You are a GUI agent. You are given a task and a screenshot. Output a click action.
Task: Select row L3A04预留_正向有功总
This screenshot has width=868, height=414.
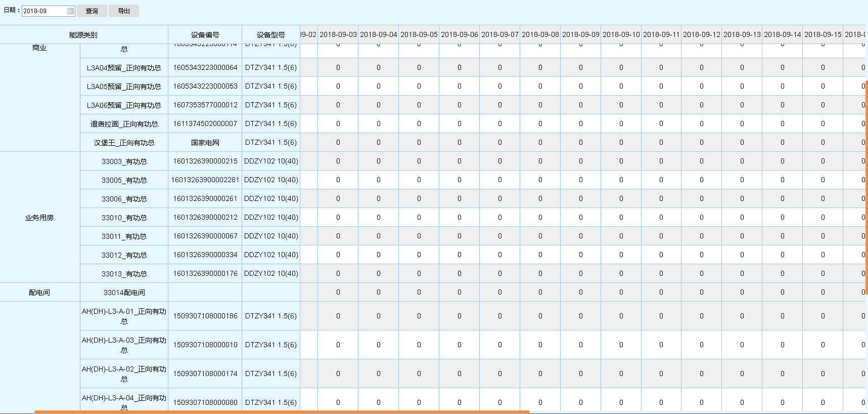(x=124, y=68)
